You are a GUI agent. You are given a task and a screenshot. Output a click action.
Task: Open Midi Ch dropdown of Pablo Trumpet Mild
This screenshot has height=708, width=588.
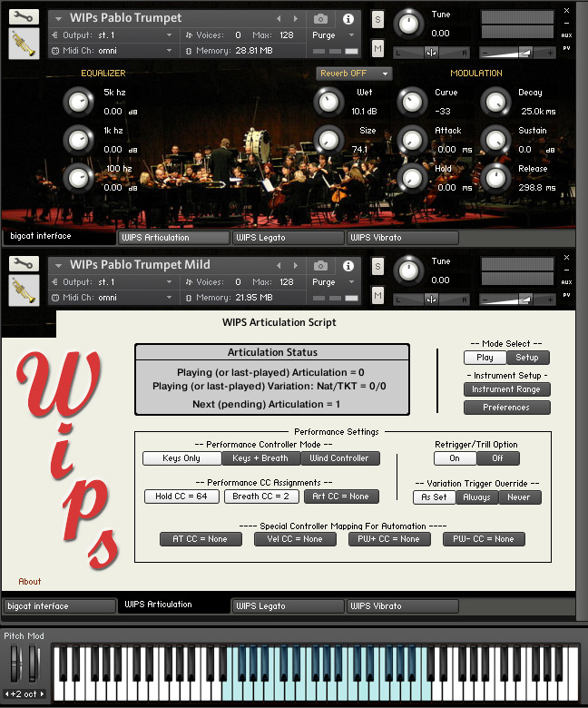point(112,298)
